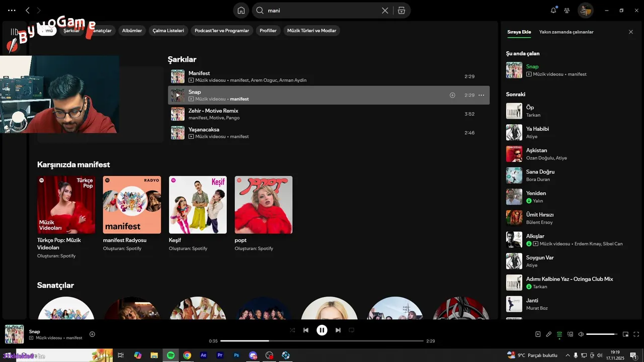The width and height of the screenshot is (644, 362).
Task: Open Bora Duran artist link
Action: 538,179
